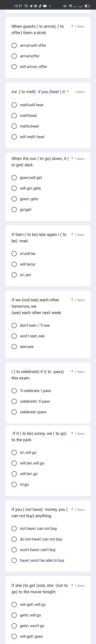Select "gets\ won't go" answer
This screenshot has height=644, width=96.
[x=14, y=626]
